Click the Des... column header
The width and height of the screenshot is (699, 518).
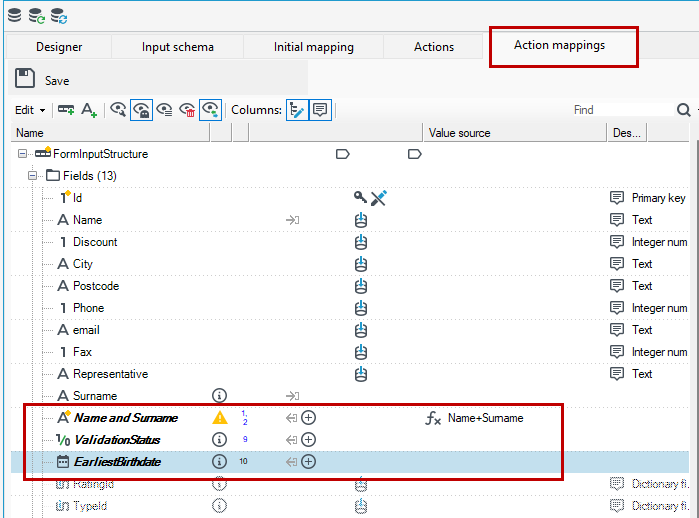[x=627, y=133]
